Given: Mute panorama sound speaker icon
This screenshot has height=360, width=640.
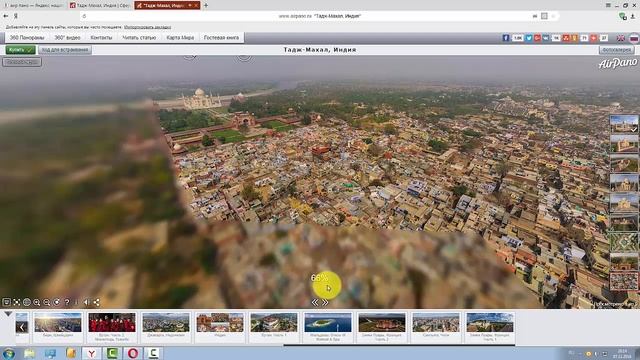Looking at the screenshot, I should coord(87,302).
